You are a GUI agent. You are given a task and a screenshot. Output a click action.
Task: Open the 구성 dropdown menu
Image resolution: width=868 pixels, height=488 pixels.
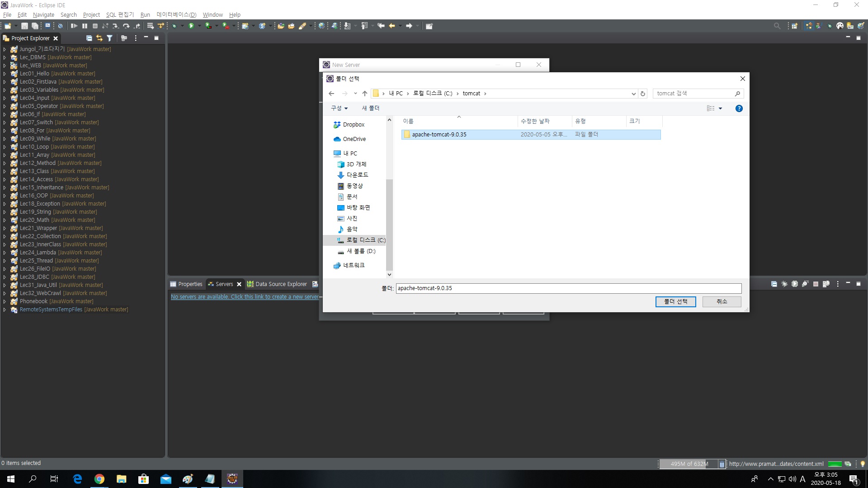[x=339, y=108]
